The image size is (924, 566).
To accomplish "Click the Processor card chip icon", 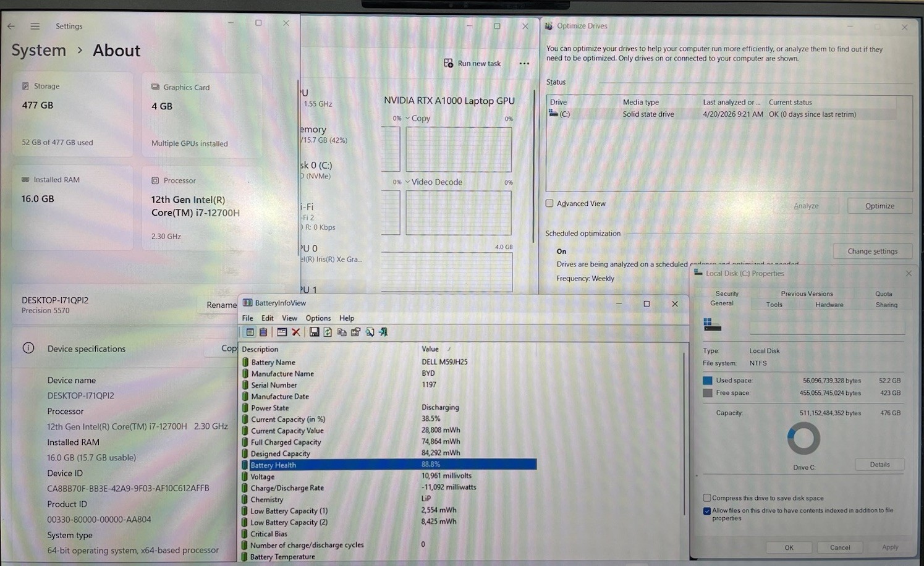I will click(155, 180).
